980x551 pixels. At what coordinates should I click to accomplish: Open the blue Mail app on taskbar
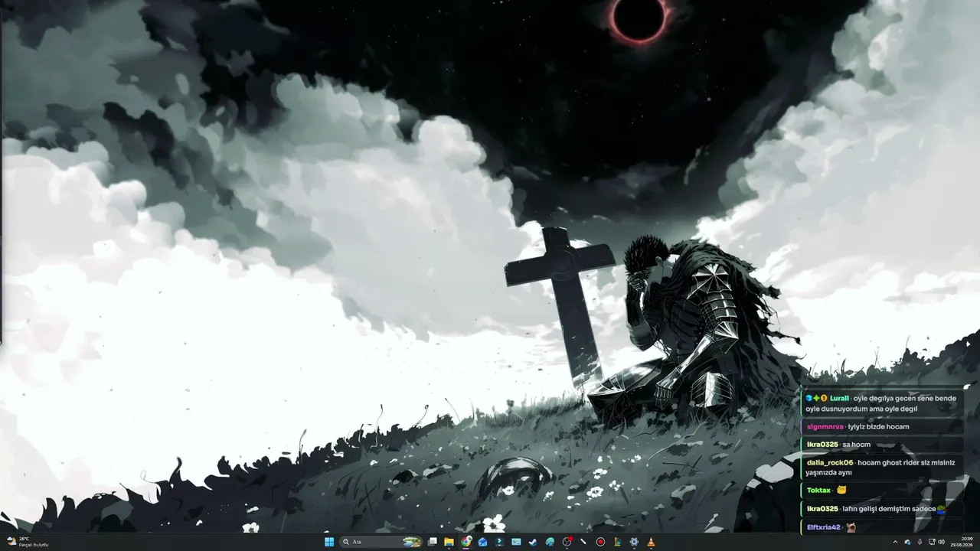(x=483, y=542)
